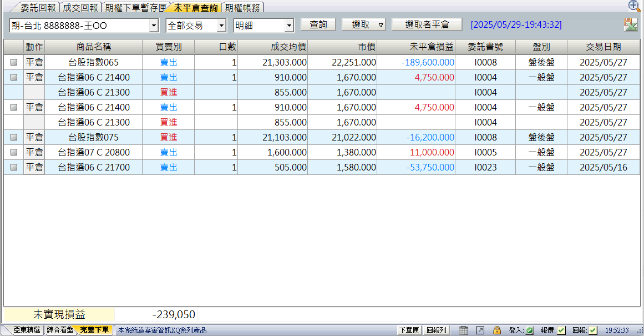
Task: Click the export to Excel icon
Action: (x=630, y=25)
